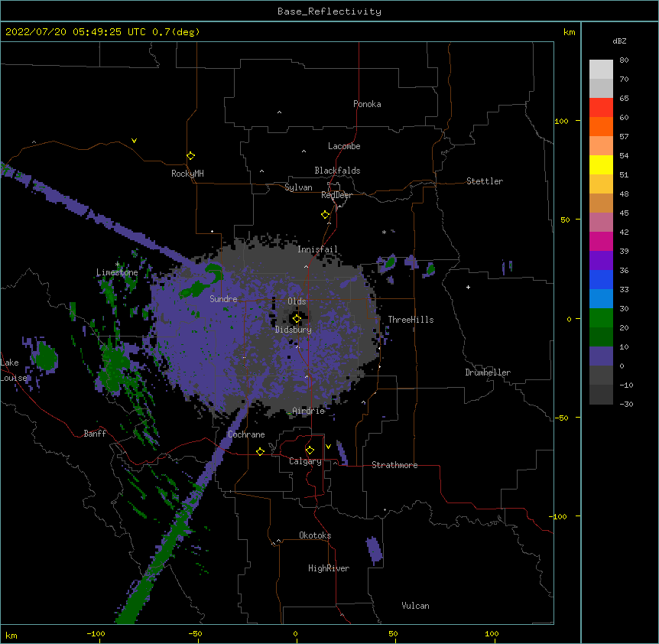The width and height of the screenshot is (659, 644).
Task: Click the yellow v marker east of Calgary diamond
Action: point(328,447)
